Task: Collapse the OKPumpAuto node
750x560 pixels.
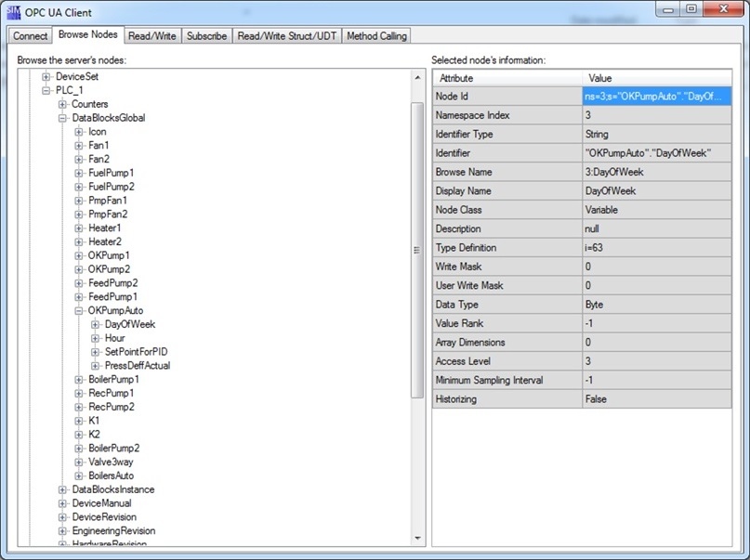Action: pos(79,310)
